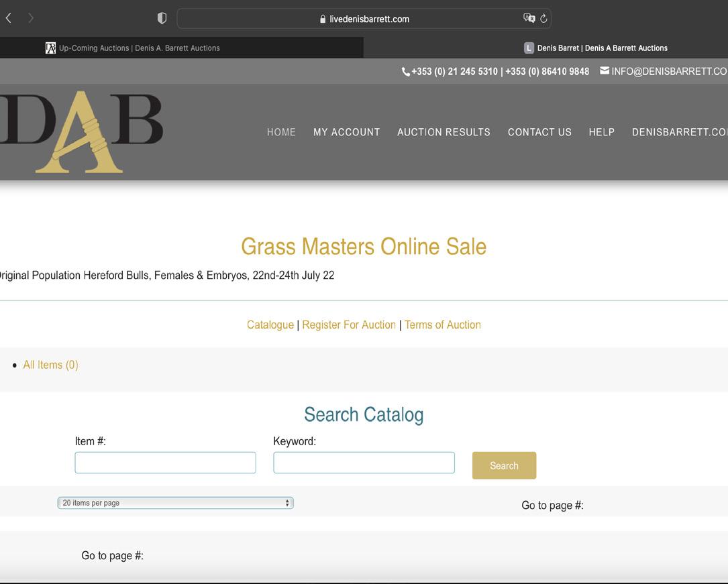Open the privacy shield icon
Viewport: 728px width, 584px height.
click(x=162, y=19)
